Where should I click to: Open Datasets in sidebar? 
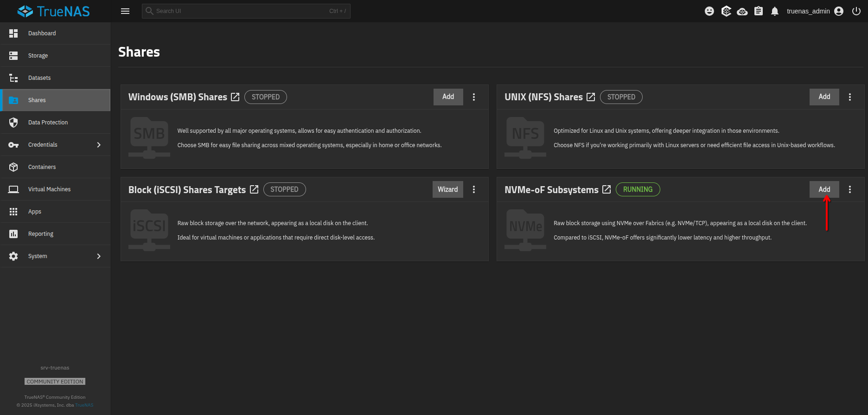point(55,78)
